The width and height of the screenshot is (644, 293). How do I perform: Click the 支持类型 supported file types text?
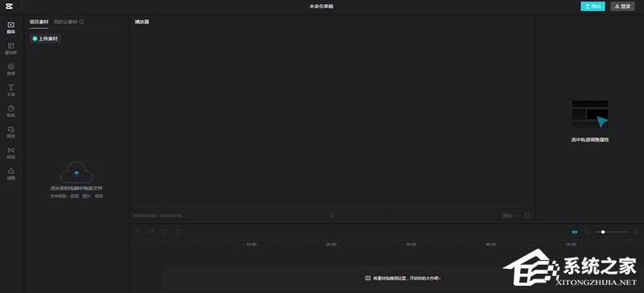pyautogui.click(x=76, y=196)
